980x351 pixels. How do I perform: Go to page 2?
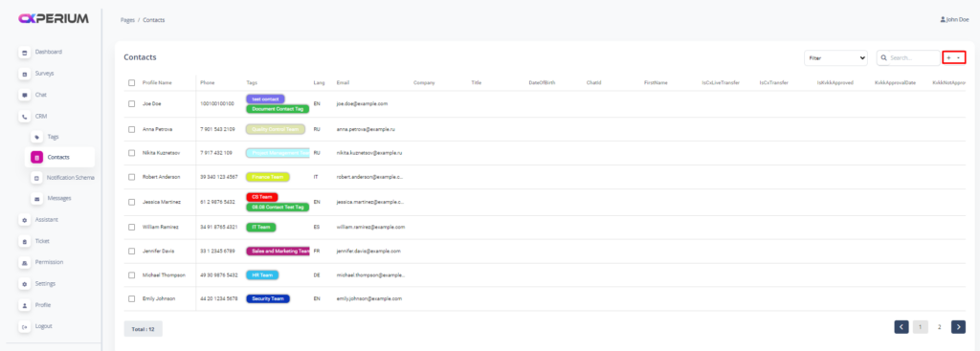[939, 327]
